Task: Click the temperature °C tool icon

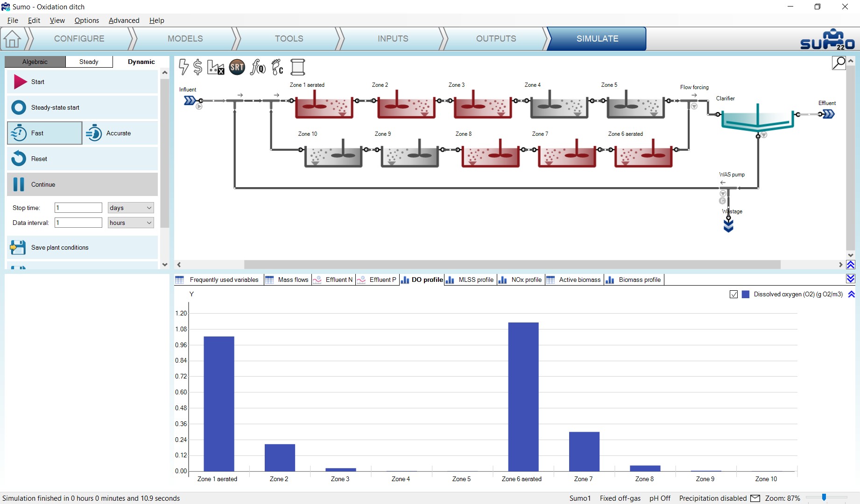Action: pos(277,67)
